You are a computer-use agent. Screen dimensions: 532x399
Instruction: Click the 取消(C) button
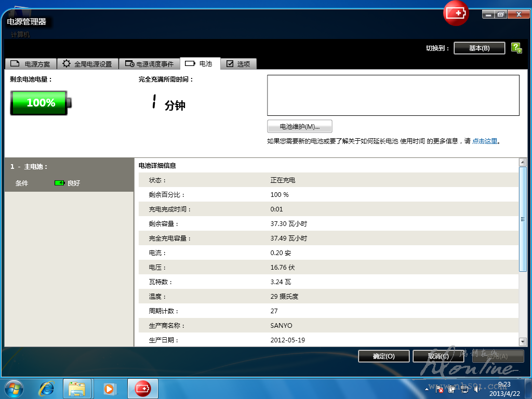[x=438, y=356]
